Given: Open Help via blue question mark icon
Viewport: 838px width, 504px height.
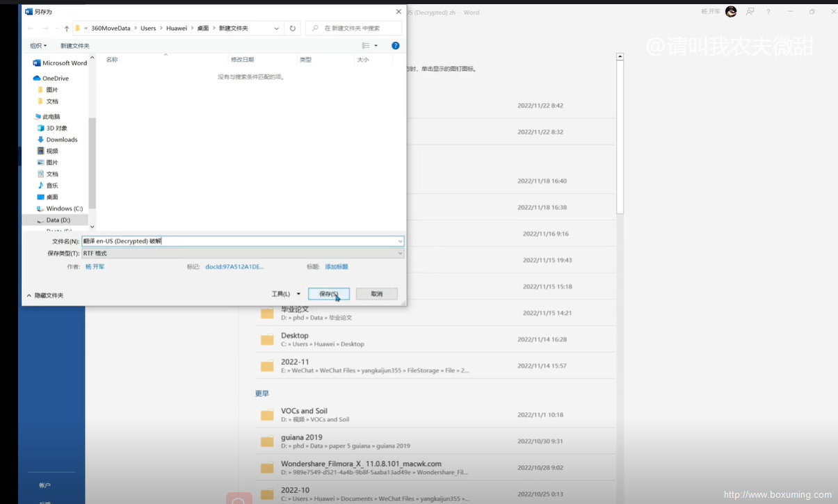Looking at the screenshot, I should pyautogui.click(x=395, y=46).
